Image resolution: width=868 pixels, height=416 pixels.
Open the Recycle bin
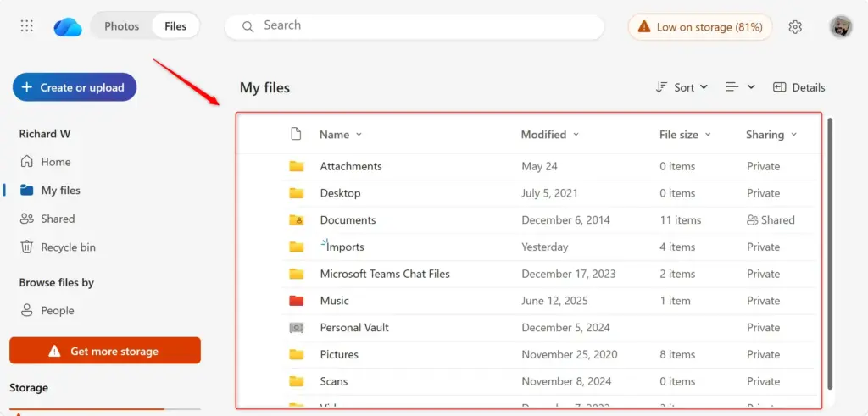click(x=58, y=247)
